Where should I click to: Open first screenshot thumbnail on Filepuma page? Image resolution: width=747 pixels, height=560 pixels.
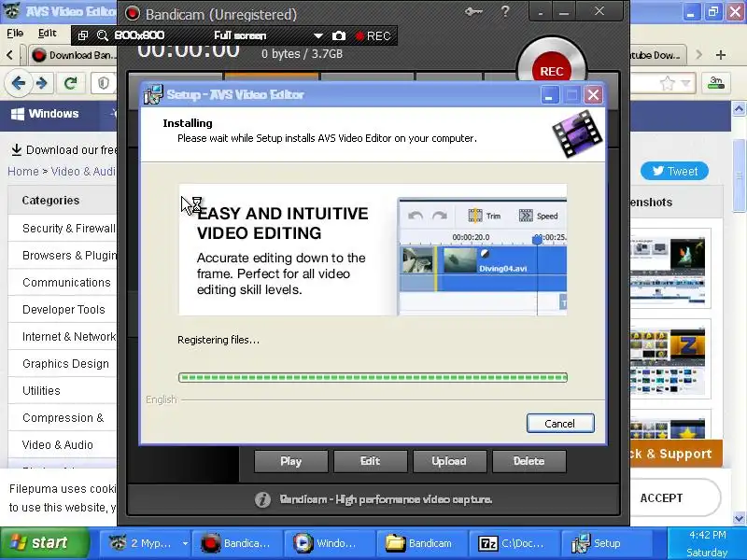click(x=668, y=269)
